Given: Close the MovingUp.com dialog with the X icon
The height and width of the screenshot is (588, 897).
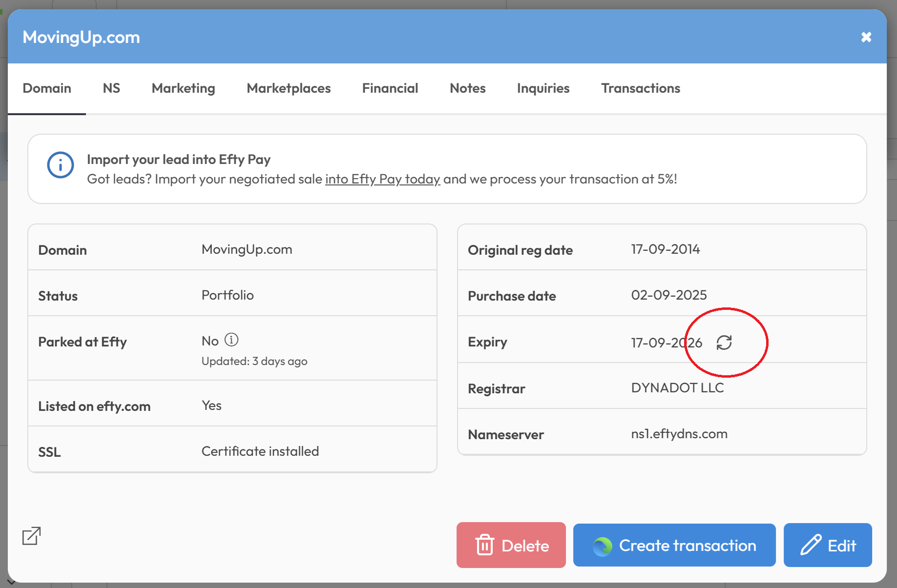Looking at the screenshot, I should (866, 37).
